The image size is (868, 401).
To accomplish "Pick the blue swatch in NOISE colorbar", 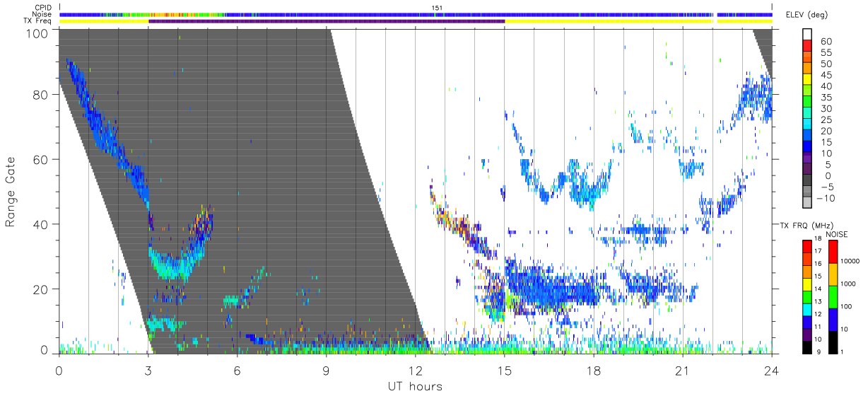I will click(x=833, y=320).
